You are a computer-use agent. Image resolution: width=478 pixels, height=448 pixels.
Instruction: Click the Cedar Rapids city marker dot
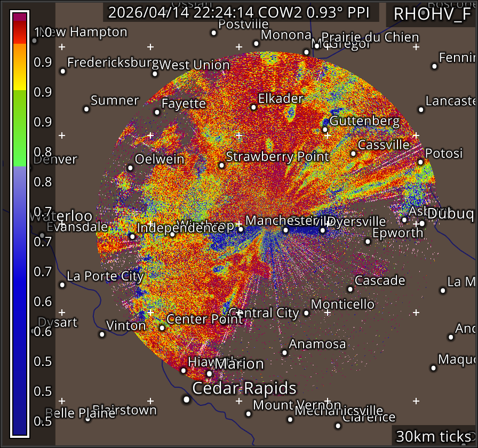[187, 399]
